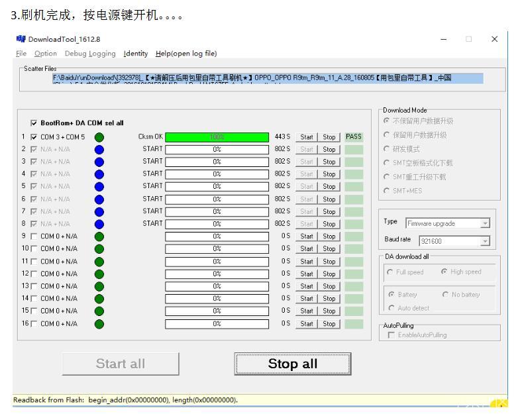Select the Battery radio option

coord(391,294)
